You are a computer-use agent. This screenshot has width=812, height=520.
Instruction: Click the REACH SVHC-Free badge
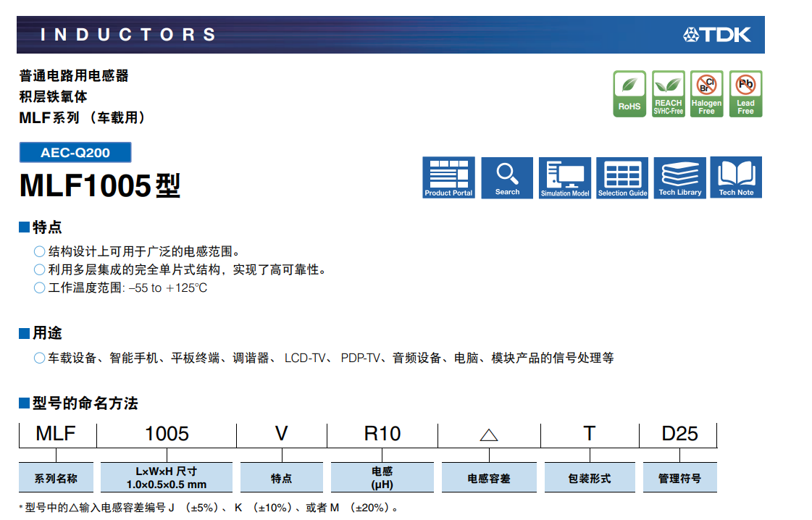pyautogui.click(x=669, y=93)
